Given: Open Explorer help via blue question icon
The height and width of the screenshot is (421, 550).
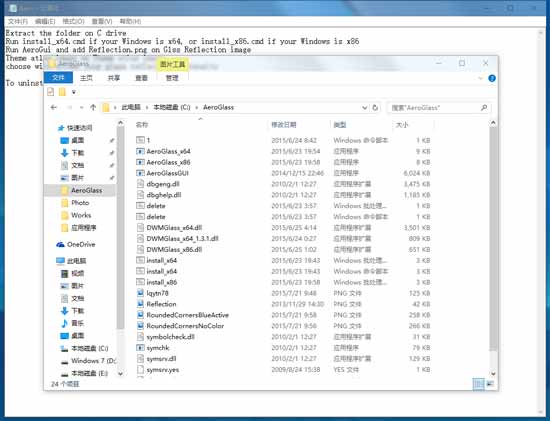Looking at the screenshot, I should pos(492,78).
